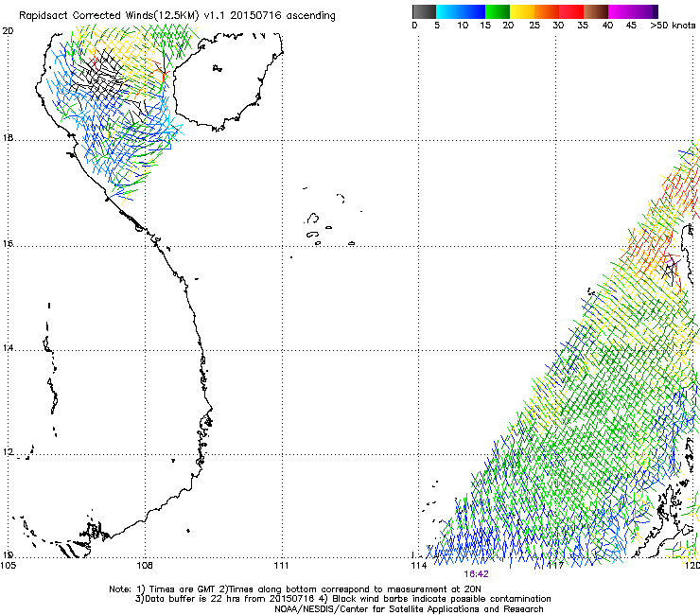Click the note 'Times are GMT'

coord(183,589)
